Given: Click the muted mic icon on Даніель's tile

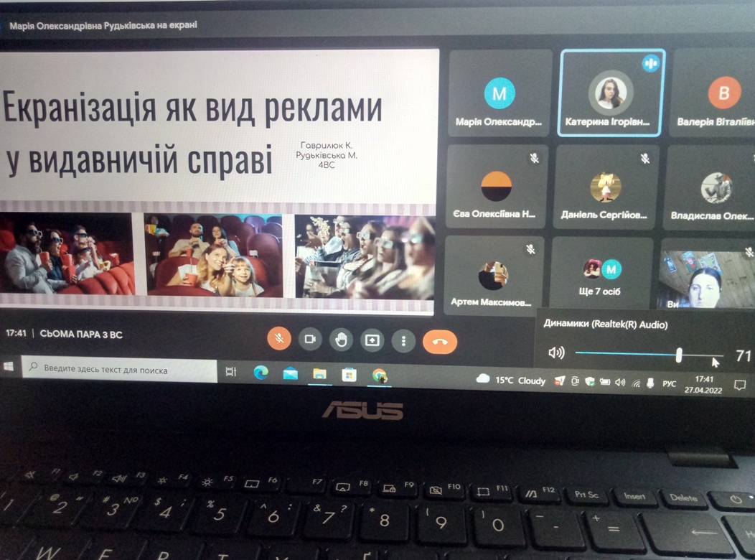Looking at the screenshot, I should pyautogui.click(x=645, y=159).
